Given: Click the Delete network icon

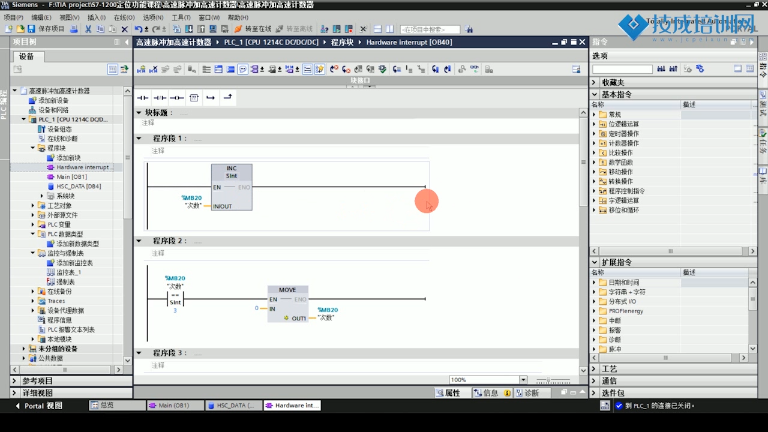Looking at the screenshot, I should pyautogui.click(x=153, y=70).
